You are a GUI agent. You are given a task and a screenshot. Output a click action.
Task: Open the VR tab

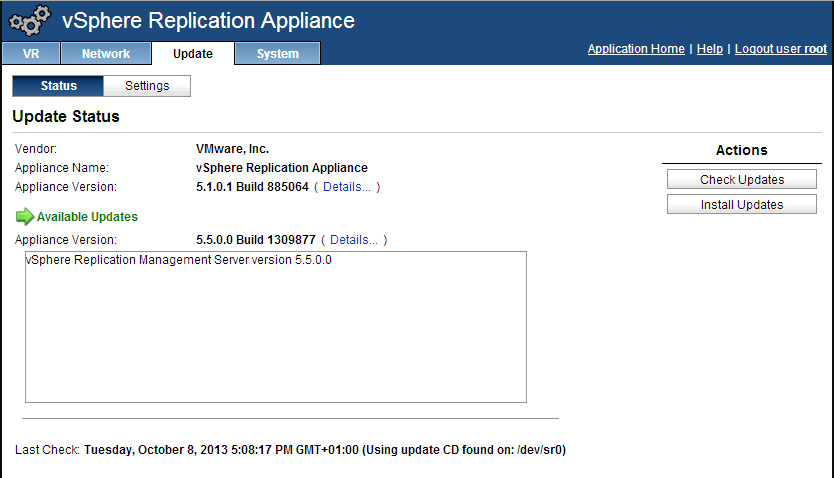click(x=30, y=54)
